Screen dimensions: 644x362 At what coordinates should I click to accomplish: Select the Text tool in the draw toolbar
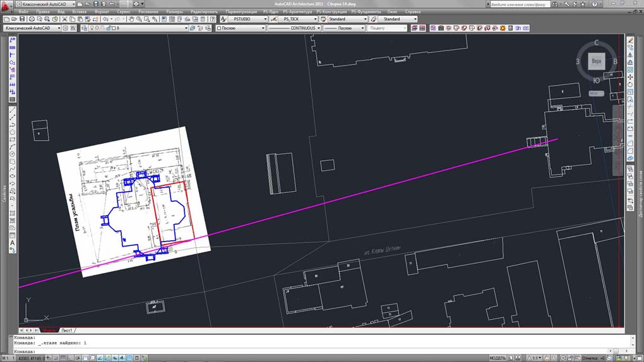12,243
